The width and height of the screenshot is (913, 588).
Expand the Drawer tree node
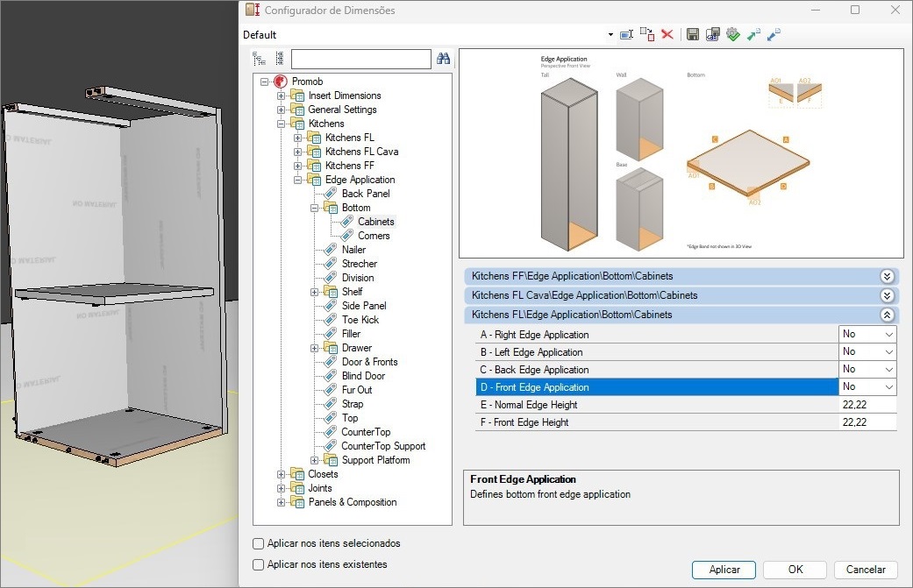coord(315,348)
